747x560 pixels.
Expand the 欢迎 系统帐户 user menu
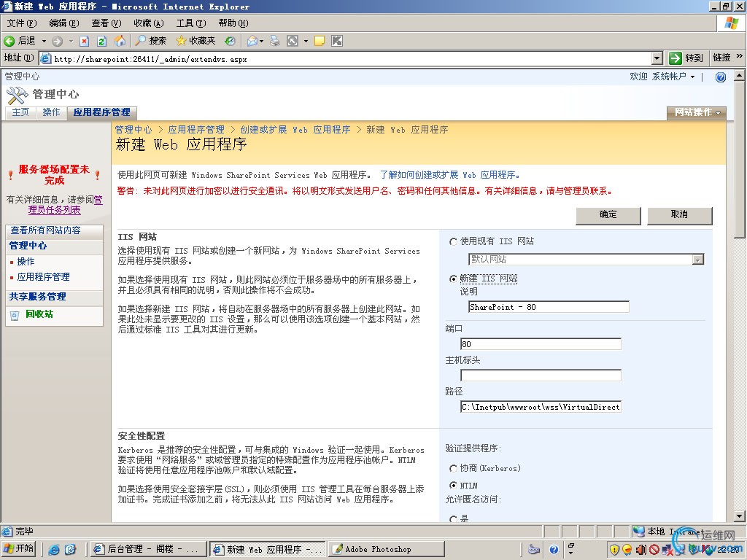(662, 77)
